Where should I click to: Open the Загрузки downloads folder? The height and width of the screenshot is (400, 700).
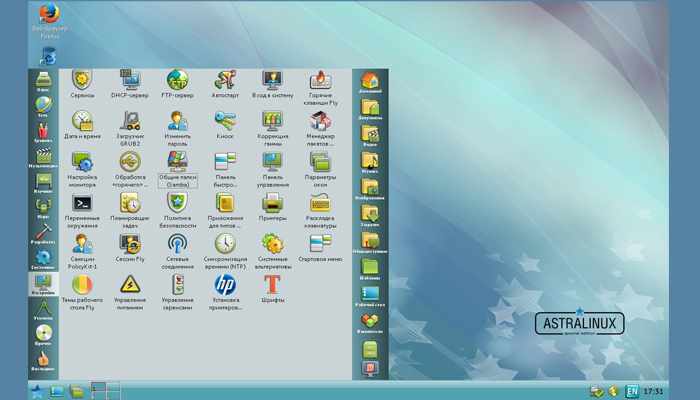(x=370, y=216)
